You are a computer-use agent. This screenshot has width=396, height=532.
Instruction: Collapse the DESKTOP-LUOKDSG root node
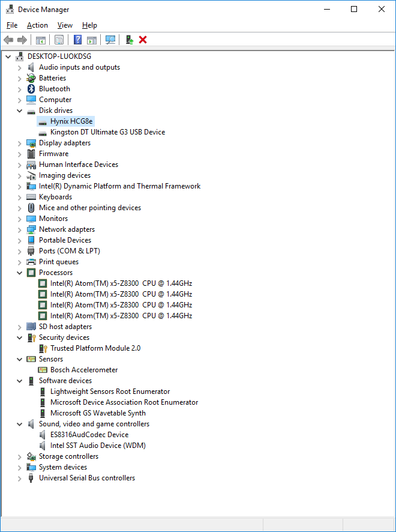(x=8, y=56)
